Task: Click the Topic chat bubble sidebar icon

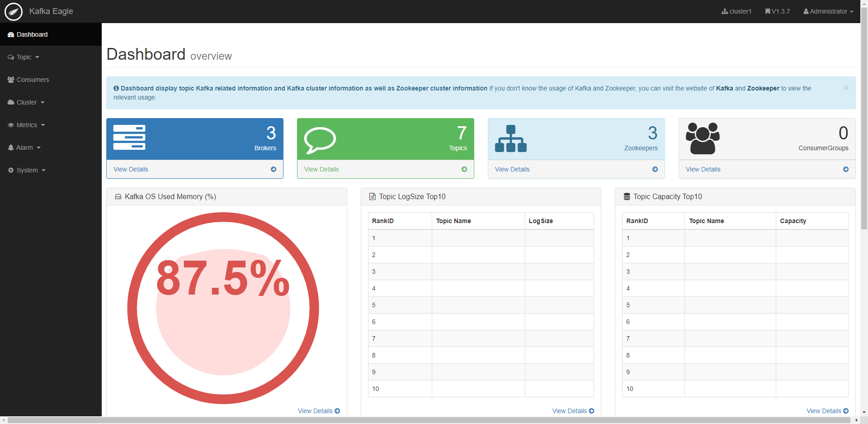Action: pyautogui.click(x=11, y=57)
